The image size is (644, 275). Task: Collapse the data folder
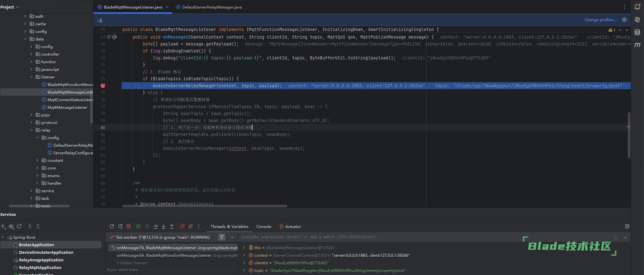coord(25,39)
